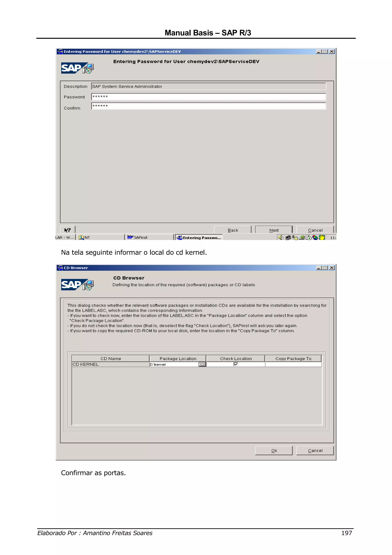
Task: Open the NT taskbar button
Action: coord(101,237)
